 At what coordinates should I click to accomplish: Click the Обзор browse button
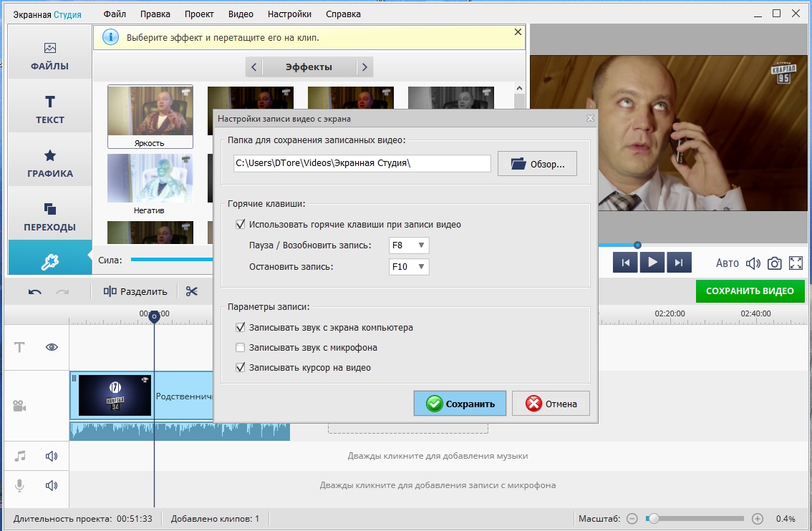[537, 164]
